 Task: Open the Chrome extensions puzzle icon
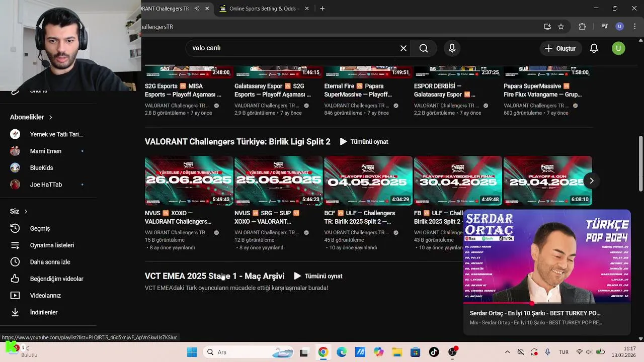click(583, 27)
